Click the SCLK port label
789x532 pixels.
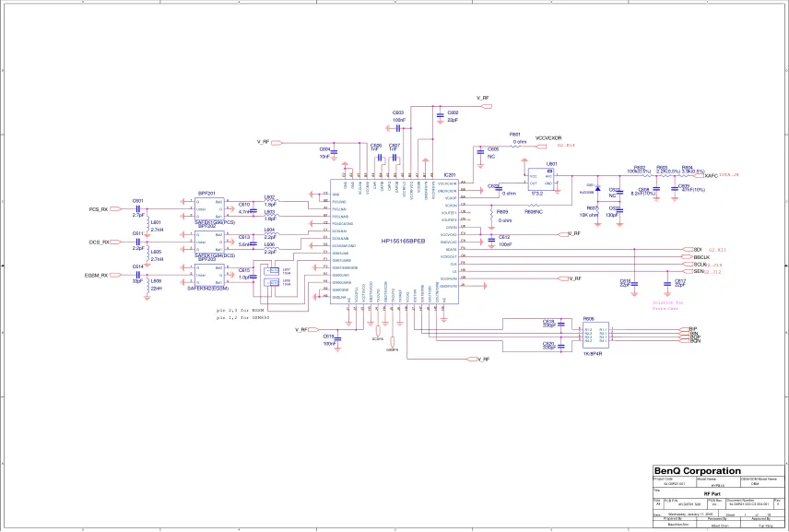coord(700,265)
